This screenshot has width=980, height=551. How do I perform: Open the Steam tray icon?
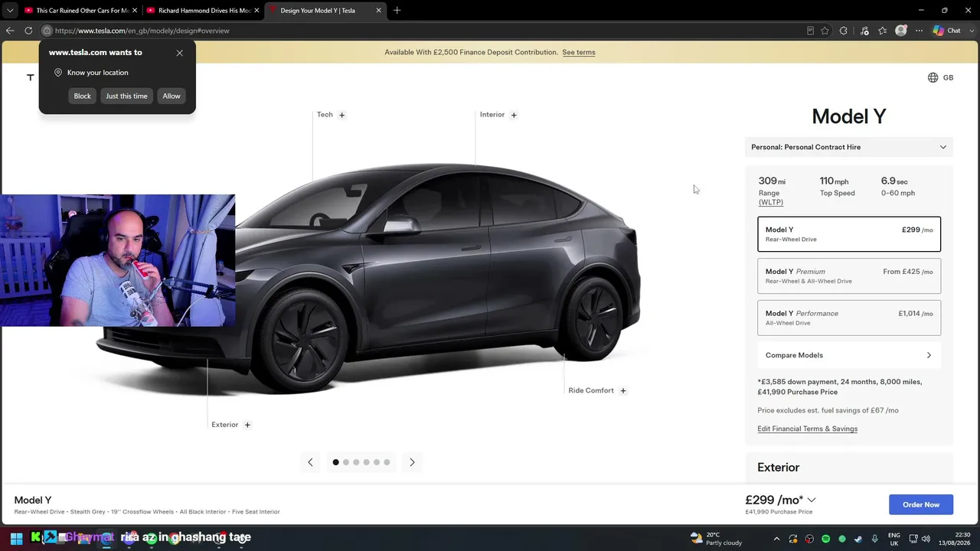[857, 539]
